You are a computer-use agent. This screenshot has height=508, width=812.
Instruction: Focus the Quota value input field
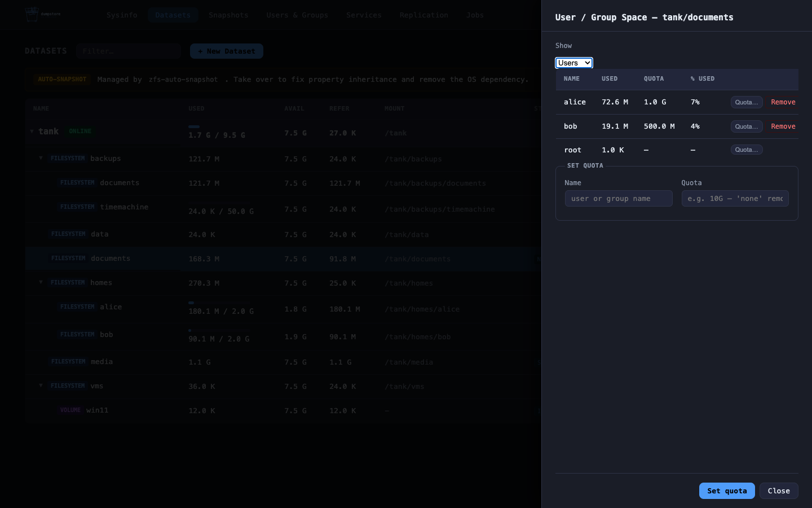click(735, 198)
